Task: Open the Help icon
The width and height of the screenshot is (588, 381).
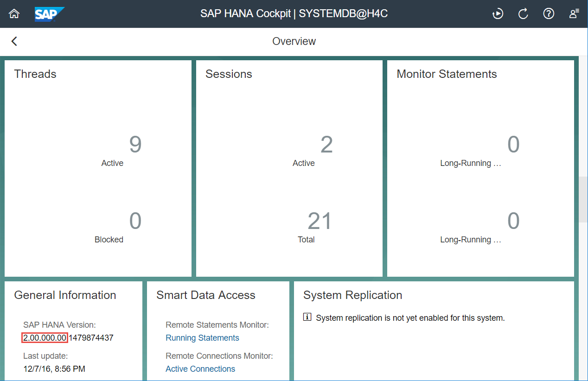Action: pos(549,14)
